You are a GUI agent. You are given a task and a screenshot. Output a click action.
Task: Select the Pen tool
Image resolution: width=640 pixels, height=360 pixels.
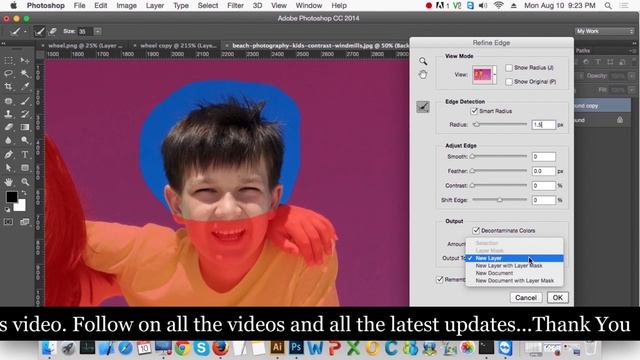pyautogui.click(x=9, y=155)
